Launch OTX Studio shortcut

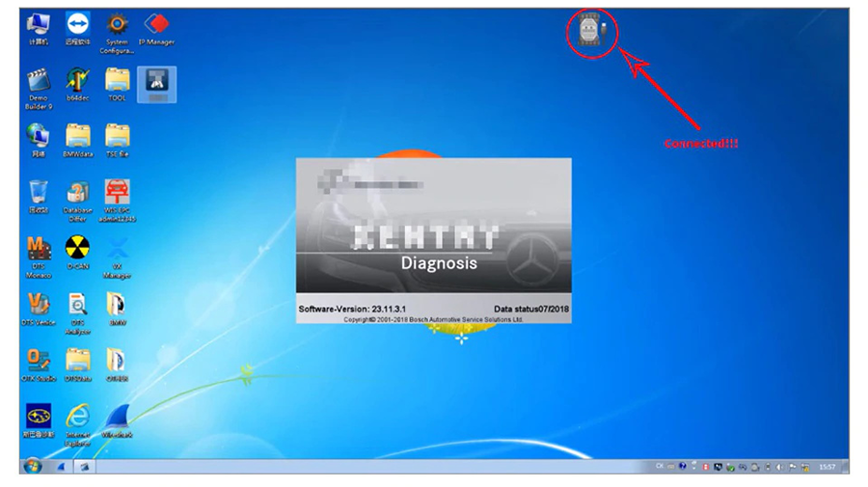click(x=39, y=365)
